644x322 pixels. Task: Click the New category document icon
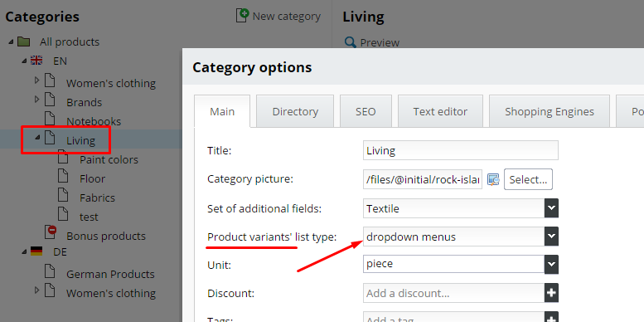tap(242, 15)
